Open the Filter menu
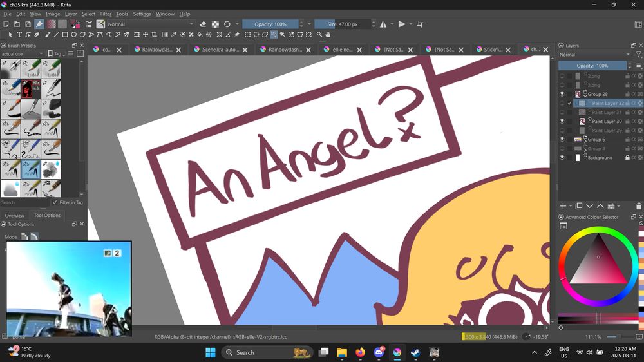644x362 pixels. (x=106, y=14)
